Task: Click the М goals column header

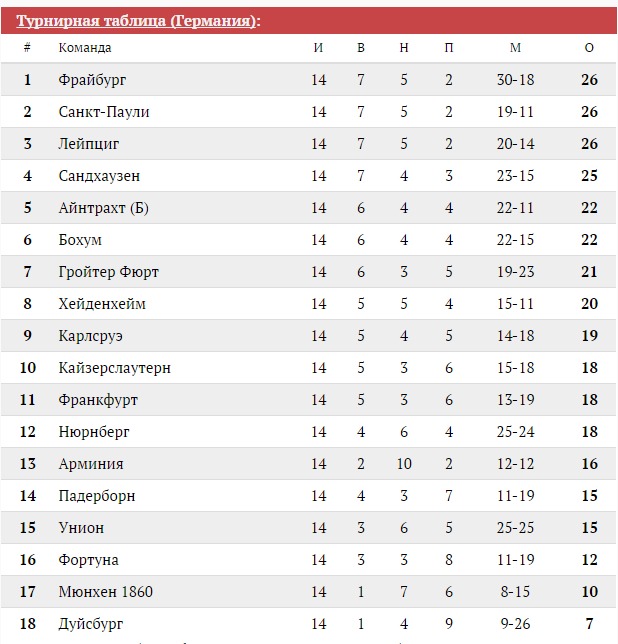Action: click(515, 48)
